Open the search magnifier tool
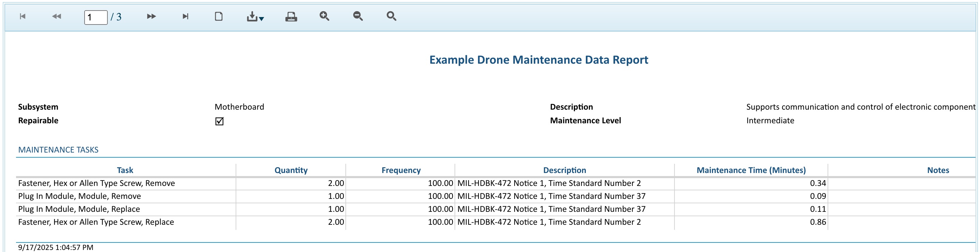This screenshot has width=980, height=252. click(391, 16)
